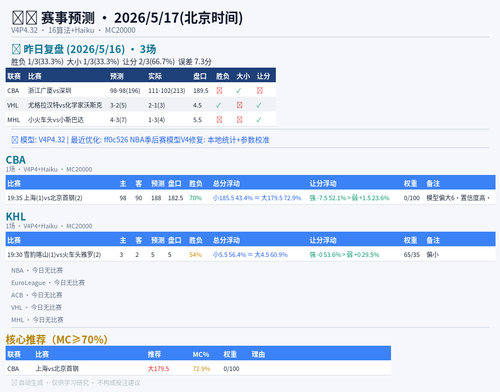Image resolution: width=500 pixels, height=392 pixels.
Task: Click the match name 浙江广厦vs深圳
Action: point(50,91)
